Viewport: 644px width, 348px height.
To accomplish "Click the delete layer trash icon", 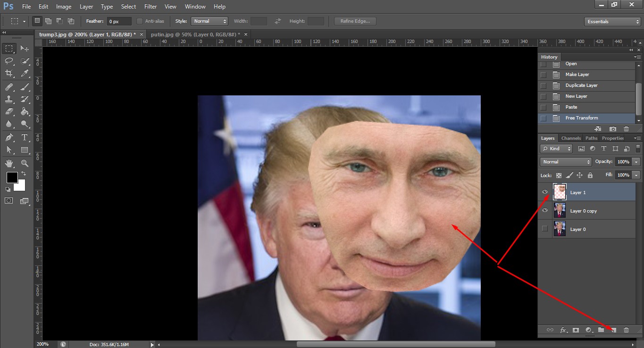I will tap(626, 330).
